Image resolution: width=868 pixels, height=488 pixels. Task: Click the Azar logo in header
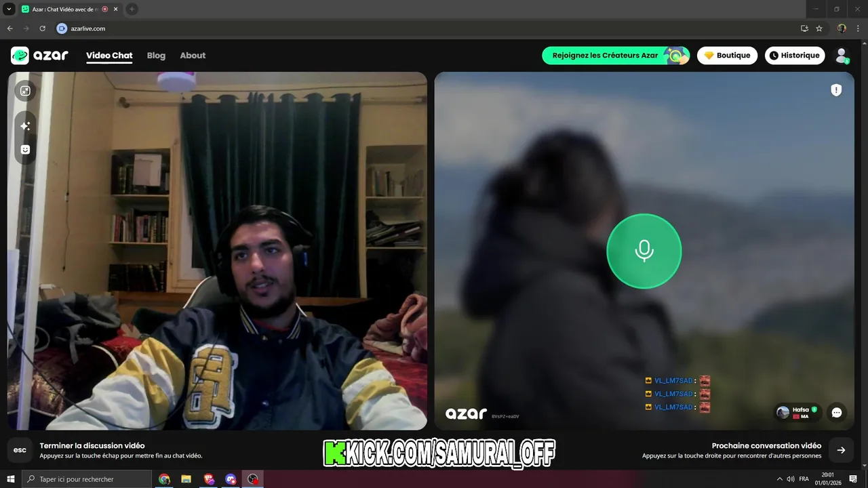(39, 56)
